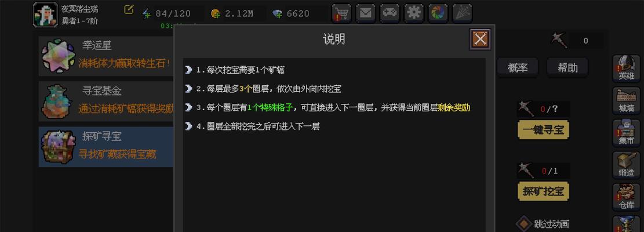Click 一键寻宝 one-click treasure button
Screen dimensions: 644x232
point(543,130)
